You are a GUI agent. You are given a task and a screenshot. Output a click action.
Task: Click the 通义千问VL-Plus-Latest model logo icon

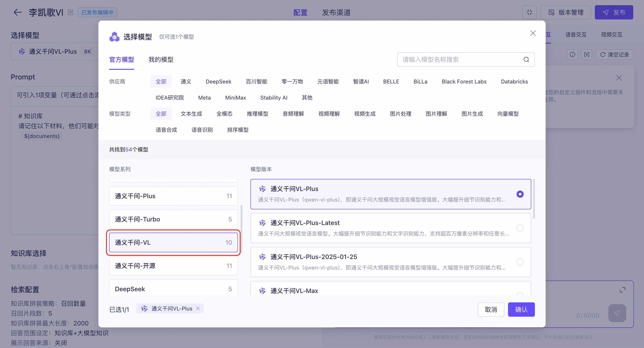tap(262, 223)
